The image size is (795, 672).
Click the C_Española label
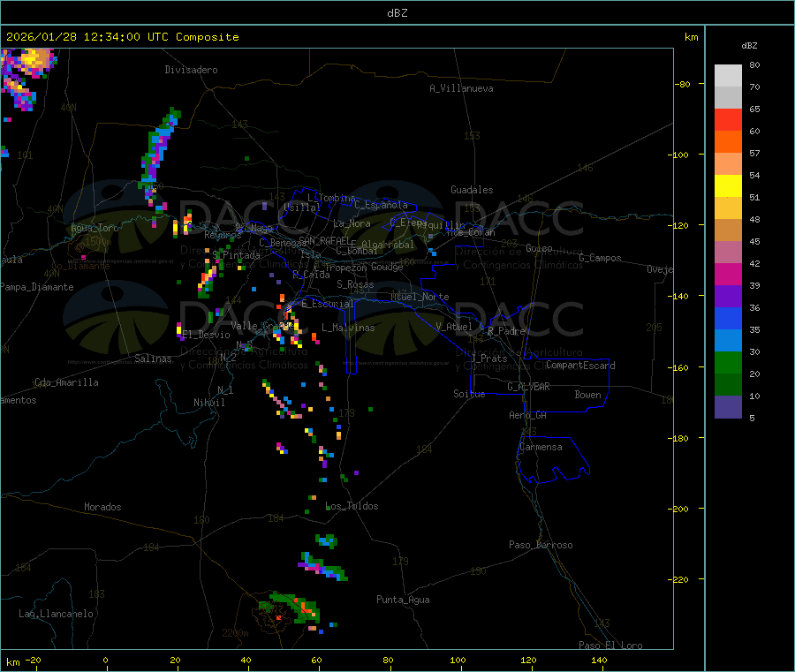382,205
